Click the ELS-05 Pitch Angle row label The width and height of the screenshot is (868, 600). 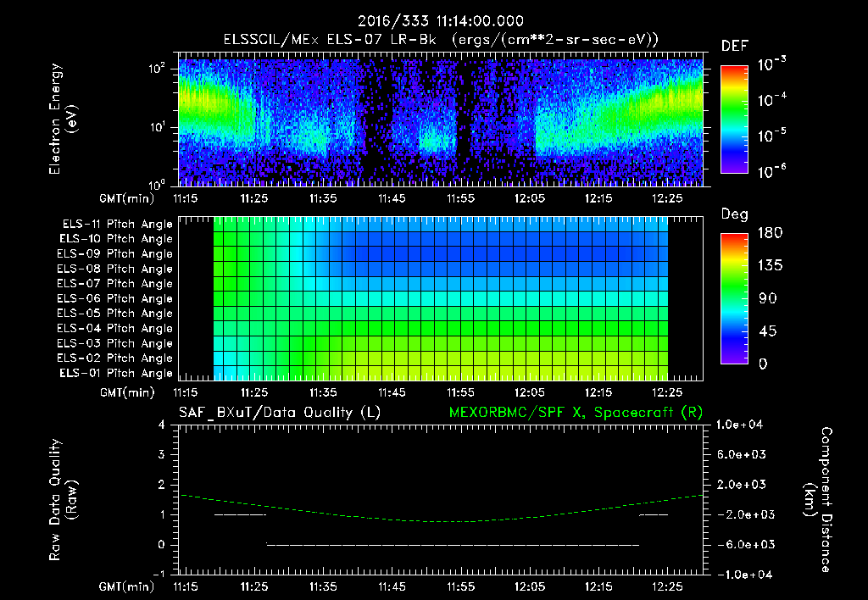click(x=115, y=314)
